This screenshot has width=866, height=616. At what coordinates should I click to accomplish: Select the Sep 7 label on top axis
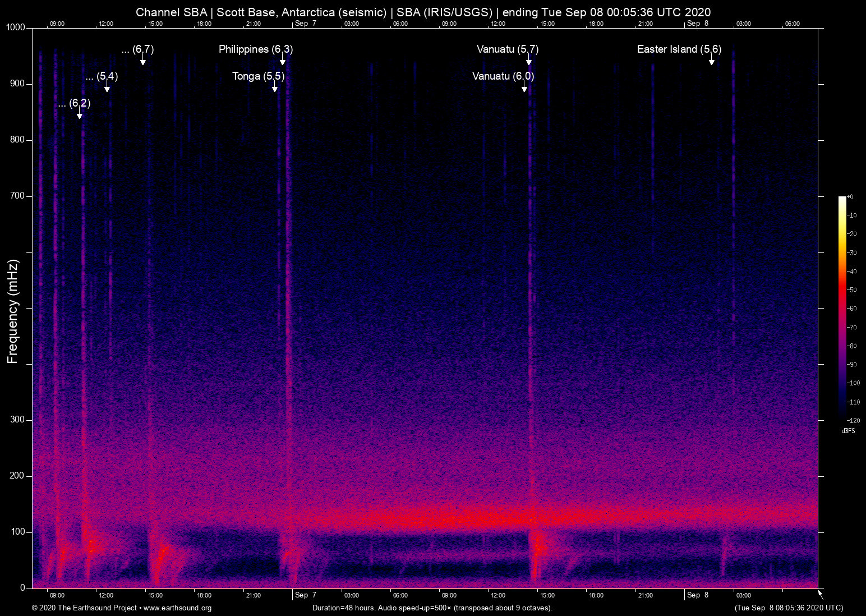click(x=305, y=24)
